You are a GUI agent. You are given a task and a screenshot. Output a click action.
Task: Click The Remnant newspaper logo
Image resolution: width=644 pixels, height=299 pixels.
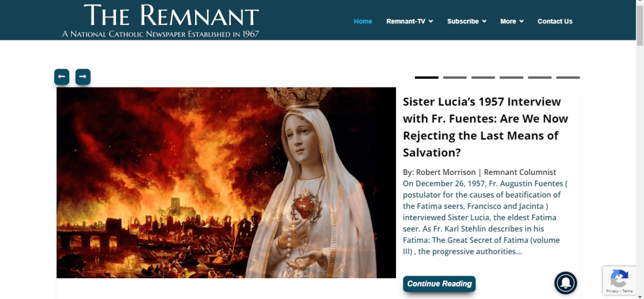[x=161, y=21]
